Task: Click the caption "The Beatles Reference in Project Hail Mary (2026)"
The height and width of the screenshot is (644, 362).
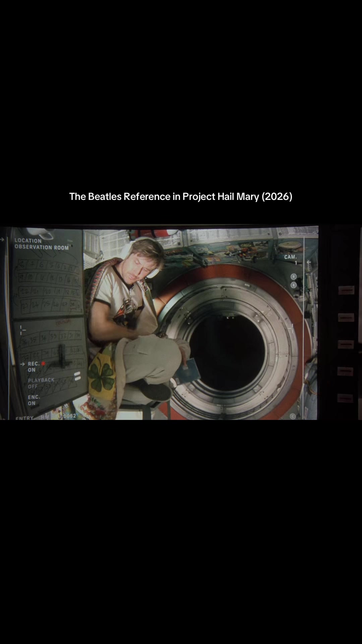Action: (181, 197)
